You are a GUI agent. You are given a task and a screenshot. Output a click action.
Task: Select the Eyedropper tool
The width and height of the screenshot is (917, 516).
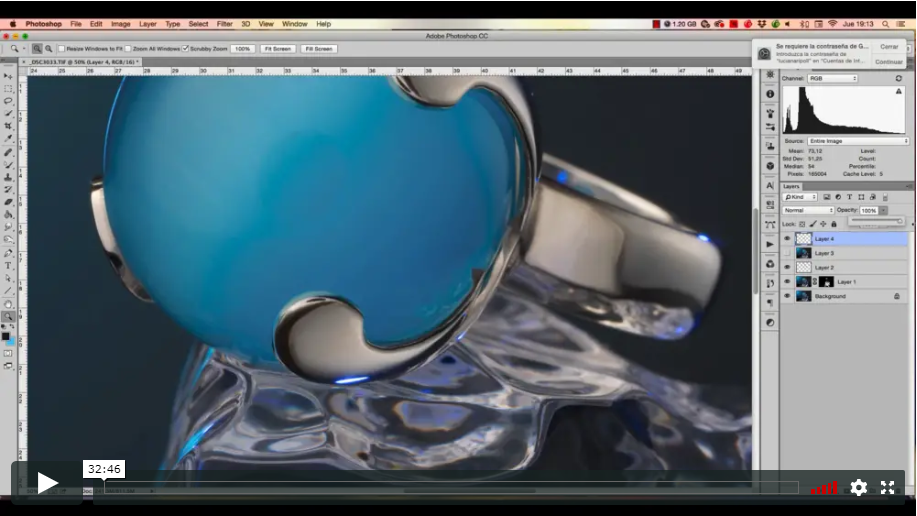tap(8, 139)
